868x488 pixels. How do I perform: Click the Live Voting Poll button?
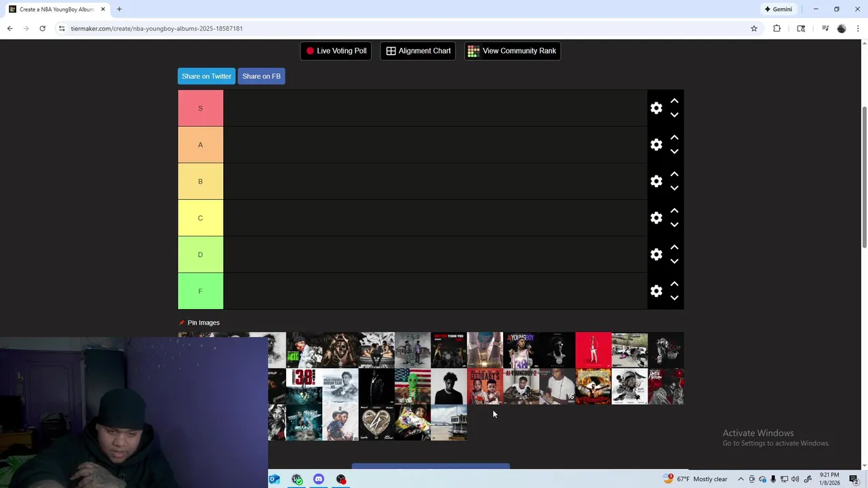(x=336, y=51)
